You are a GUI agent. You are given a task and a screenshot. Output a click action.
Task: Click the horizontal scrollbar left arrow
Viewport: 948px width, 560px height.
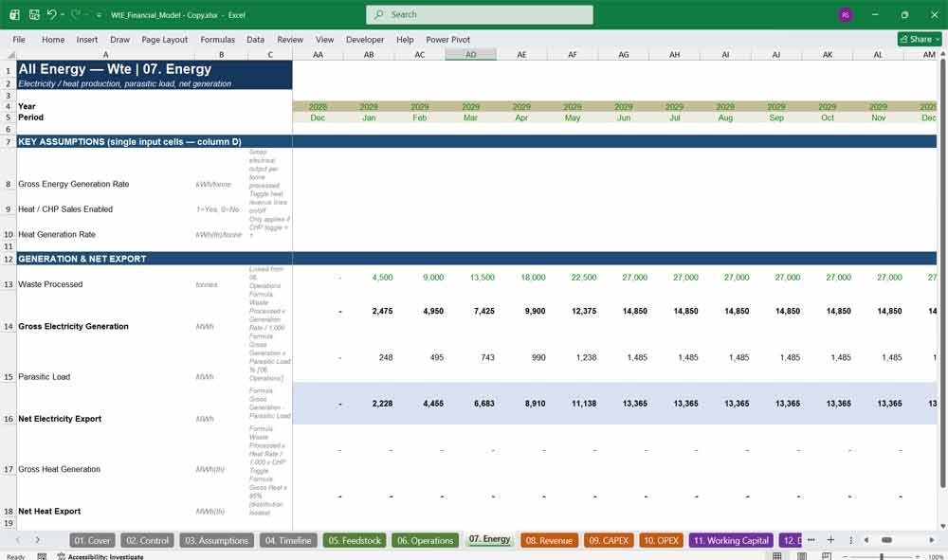click(x=866, y=540)
